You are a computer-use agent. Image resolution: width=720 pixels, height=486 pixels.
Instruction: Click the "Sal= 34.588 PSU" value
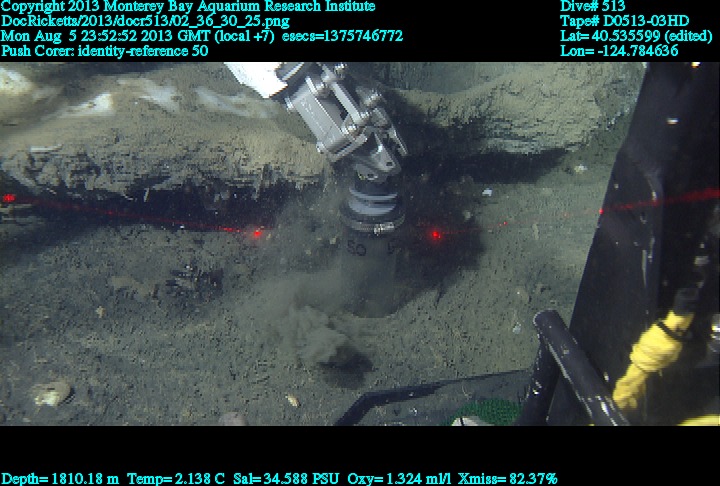[x=286, y=479]
